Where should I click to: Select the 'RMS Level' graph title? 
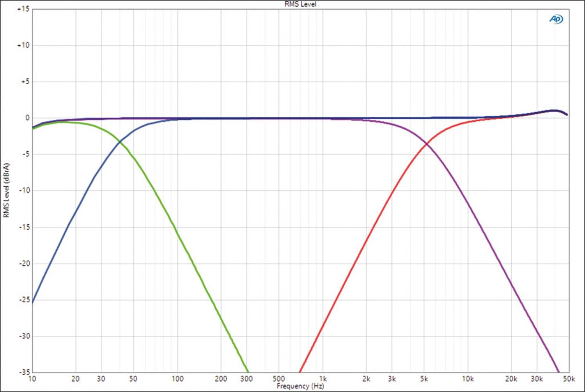(300, 4)
